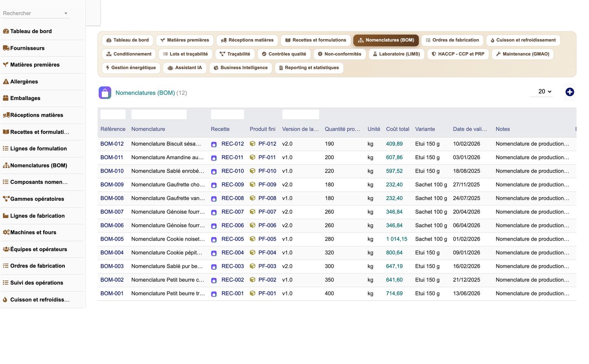Sort by the Variante column header

point(425,129)
